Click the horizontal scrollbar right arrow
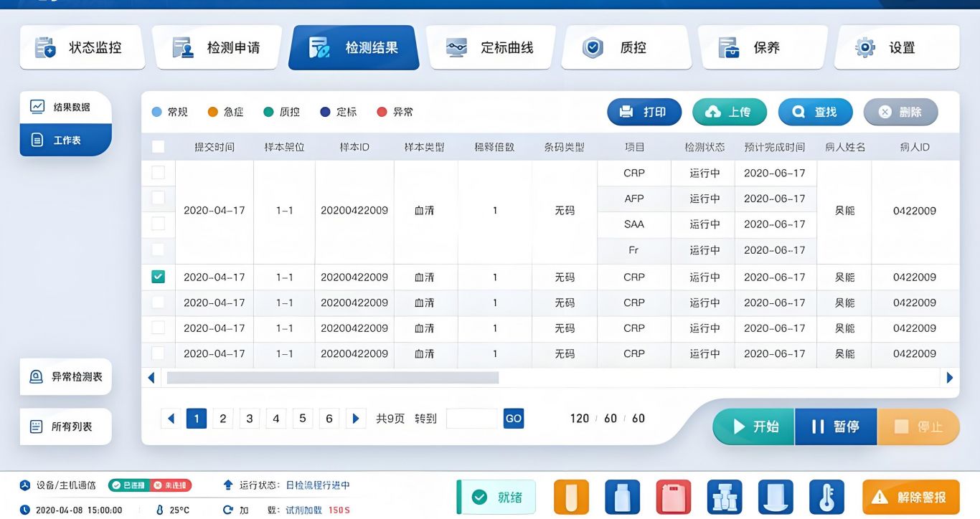 949,378
